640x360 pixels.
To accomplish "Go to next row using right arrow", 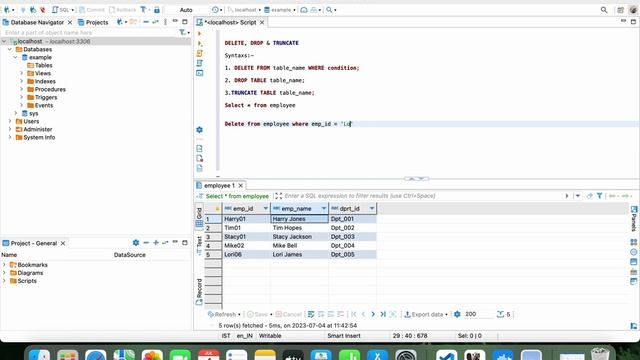I will coord(373,314).
